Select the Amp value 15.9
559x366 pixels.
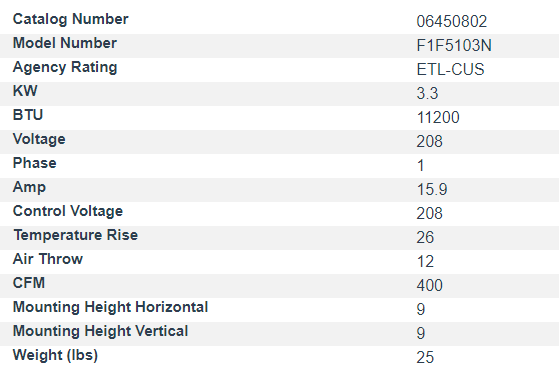[x=432, y=190]
